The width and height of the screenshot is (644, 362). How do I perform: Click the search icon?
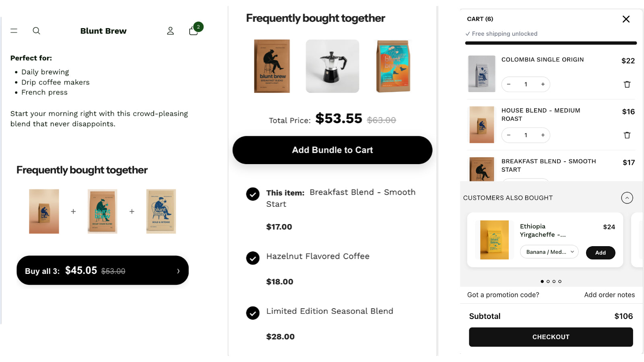point(36,31)
